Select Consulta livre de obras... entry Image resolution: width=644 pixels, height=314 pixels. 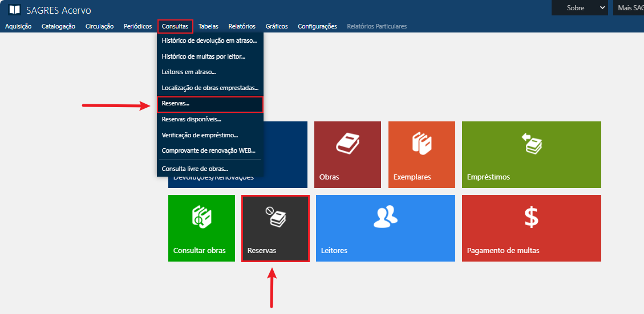click(195, 169)
